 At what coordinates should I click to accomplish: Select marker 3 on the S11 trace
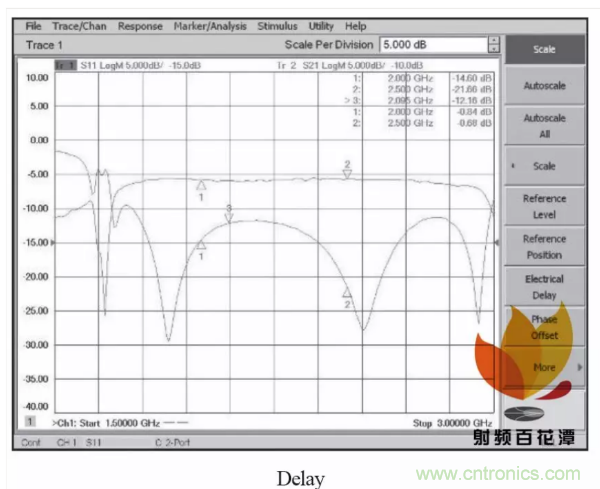click(x=229, y=216)
